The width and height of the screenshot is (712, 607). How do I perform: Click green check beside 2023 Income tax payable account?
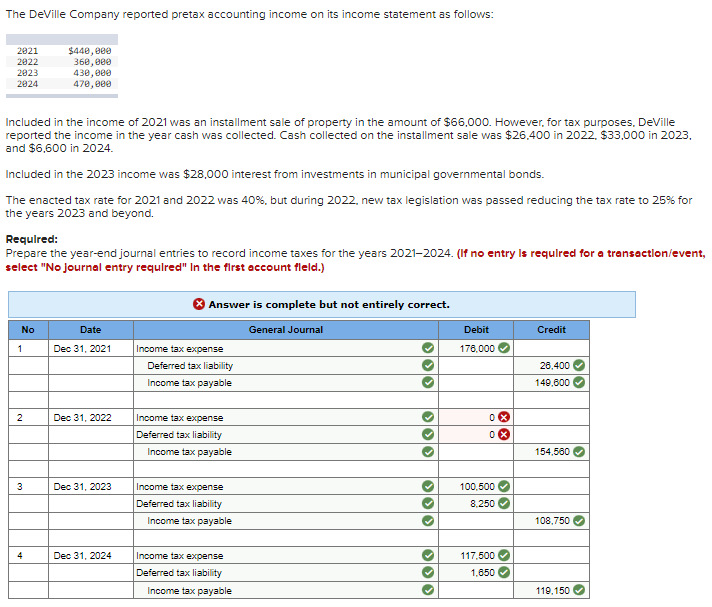427,521
